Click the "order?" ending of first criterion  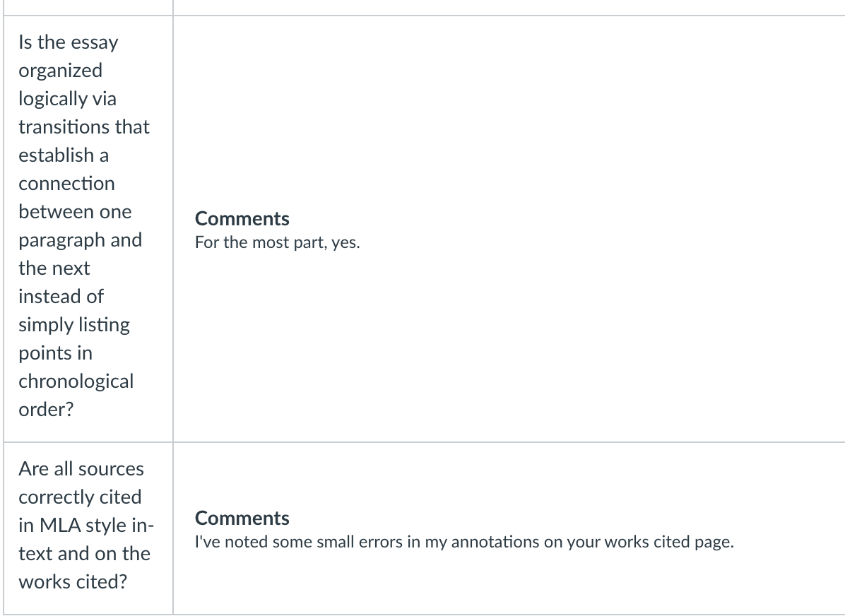pyautogui.click(x=46, y=410)
